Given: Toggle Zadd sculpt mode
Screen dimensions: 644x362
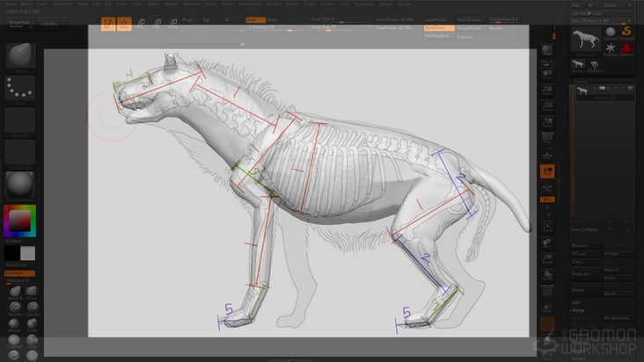Looking at the screenshot, I should pos(252,18).
